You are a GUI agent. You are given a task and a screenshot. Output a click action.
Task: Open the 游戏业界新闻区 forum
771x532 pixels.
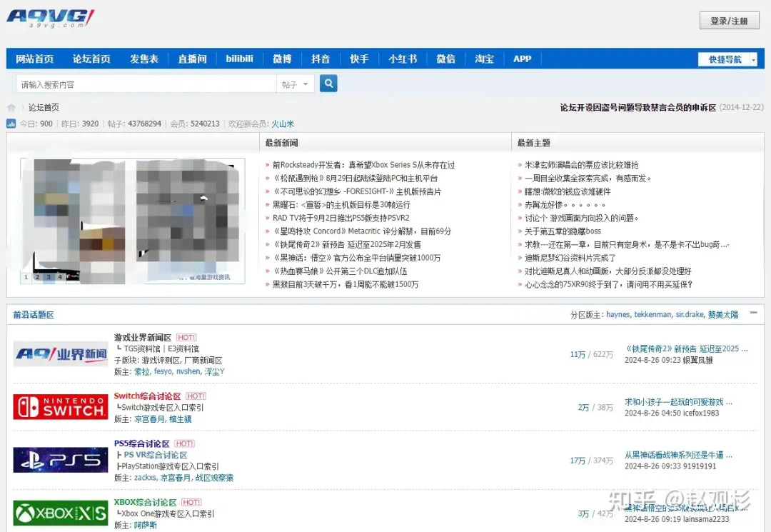click(x=143, y=337)
